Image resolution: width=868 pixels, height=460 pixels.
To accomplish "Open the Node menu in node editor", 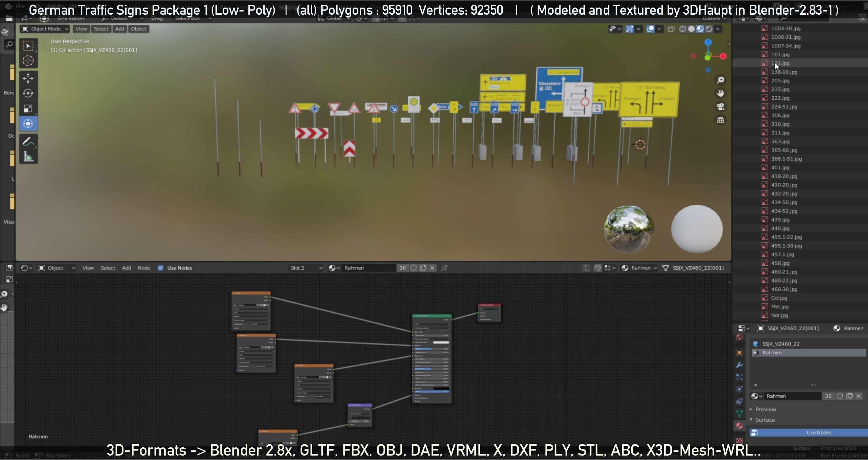I will (144, 268).
